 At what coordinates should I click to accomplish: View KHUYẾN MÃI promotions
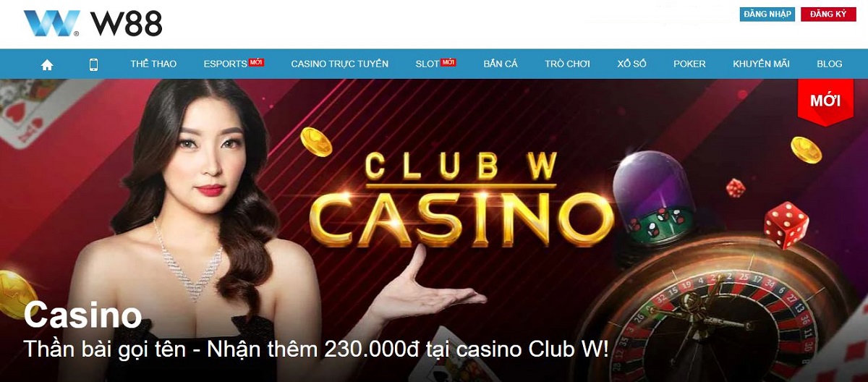(x=761, y=64)
